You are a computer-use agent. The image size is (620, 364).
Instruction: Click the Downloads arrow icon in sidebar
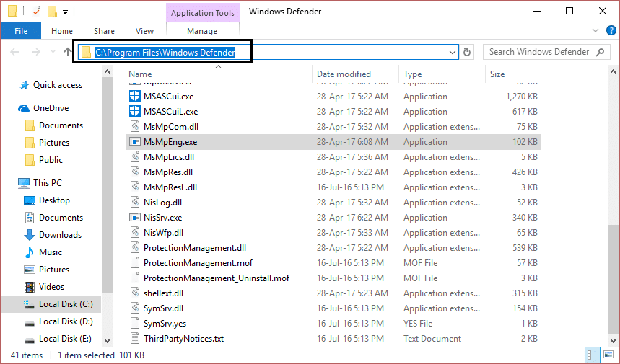point(30,235)
